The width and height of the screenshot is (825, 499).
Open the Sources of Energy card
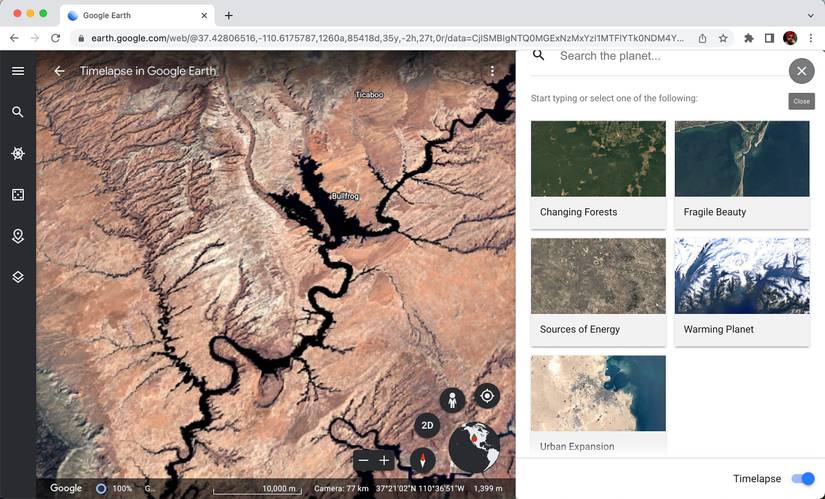coord(598,292)
